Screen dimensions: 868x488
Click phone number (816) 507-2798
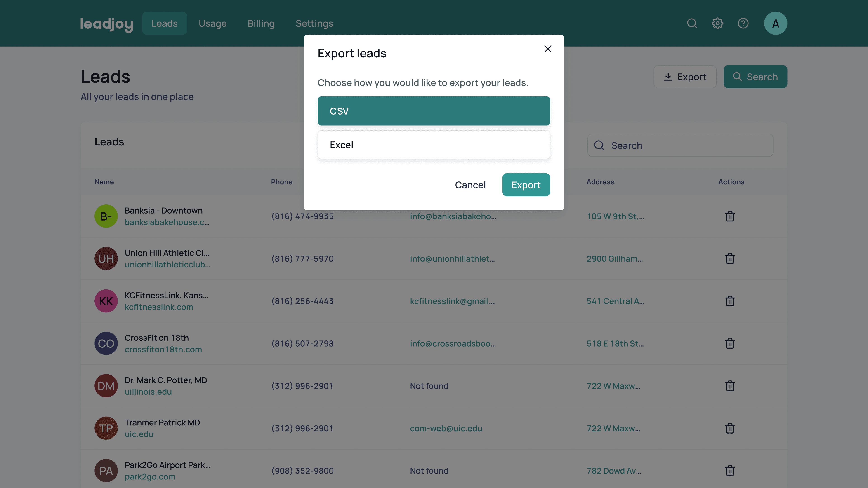tap(302, 343)
